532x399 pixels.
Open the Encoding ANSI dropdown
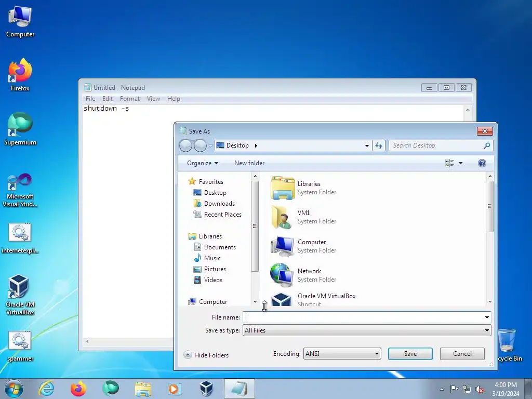(x=342, y=353)
